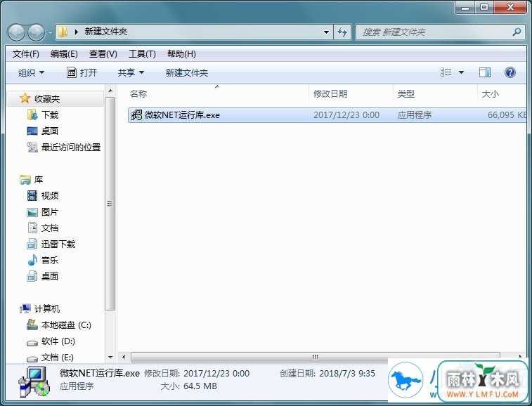Open the 图片 library
This screenshot has height=406, width=532.
click(50, 212)
